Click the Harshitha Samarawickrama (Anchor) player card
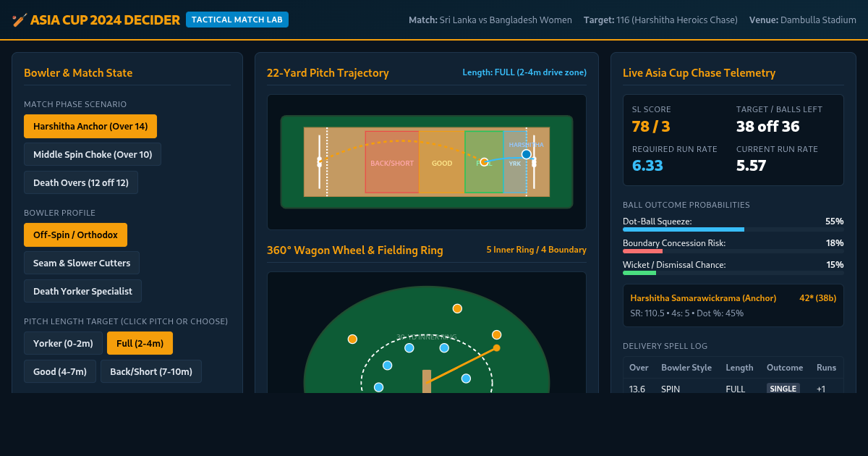The image size is (868, 456). coord(733,305)
